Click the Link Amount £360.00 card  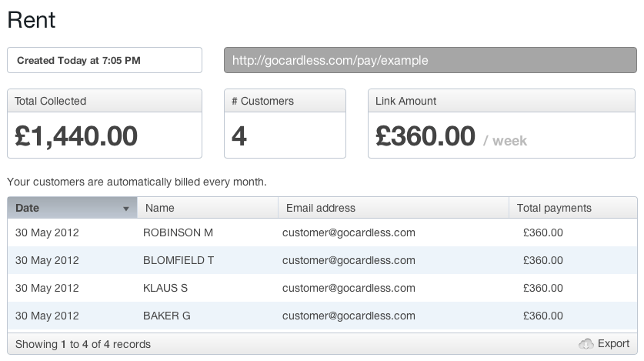click(502, 124)
